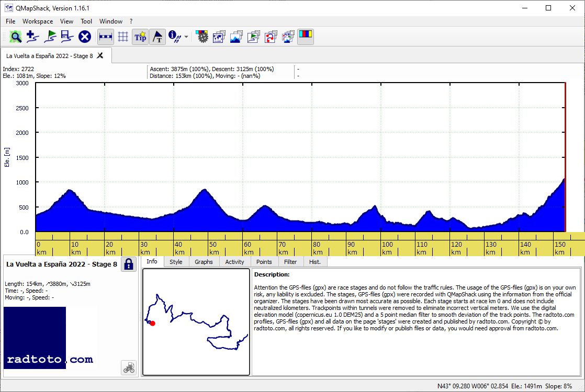Switch to the Graphs tab
Screen dimensions: 585x392
pyautogui.click(x=204, y=262)
